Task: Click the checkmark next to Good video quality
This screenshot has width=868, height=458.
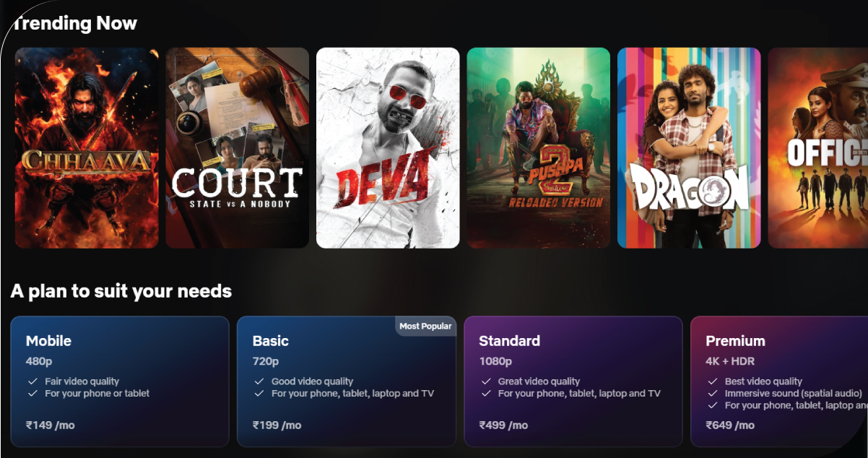Action: click(x=259, y=381)
